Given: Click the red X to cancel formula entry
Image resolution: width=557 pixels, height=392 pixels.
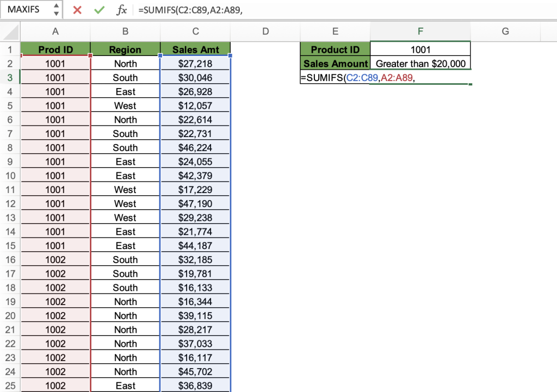Looking at the screenshot, I should coord(78,9).
